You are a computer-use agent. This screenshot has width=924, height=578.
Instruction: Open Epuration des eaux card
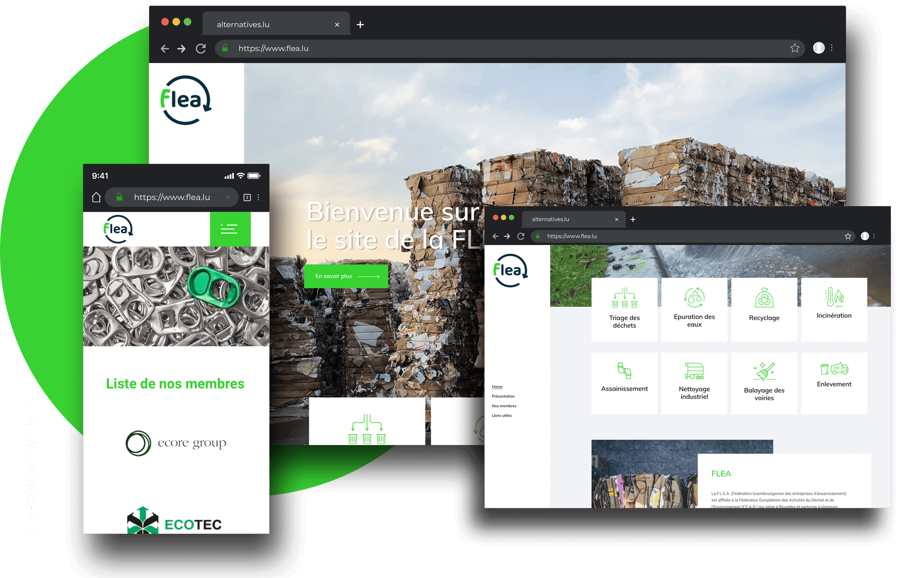[x=694, y=309]
